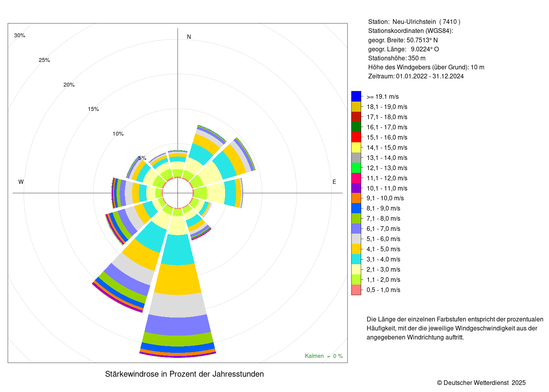
Task: Click the 12,1 - 13,0 m/s bright green swatch
Action: coord(356,168)
